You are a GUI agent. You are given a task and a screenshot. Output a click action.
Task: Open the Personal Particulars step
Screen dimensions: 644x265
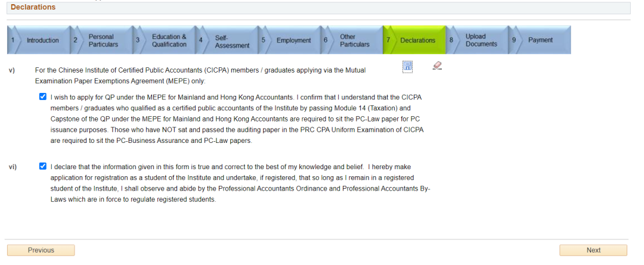(x=103, y=40)
